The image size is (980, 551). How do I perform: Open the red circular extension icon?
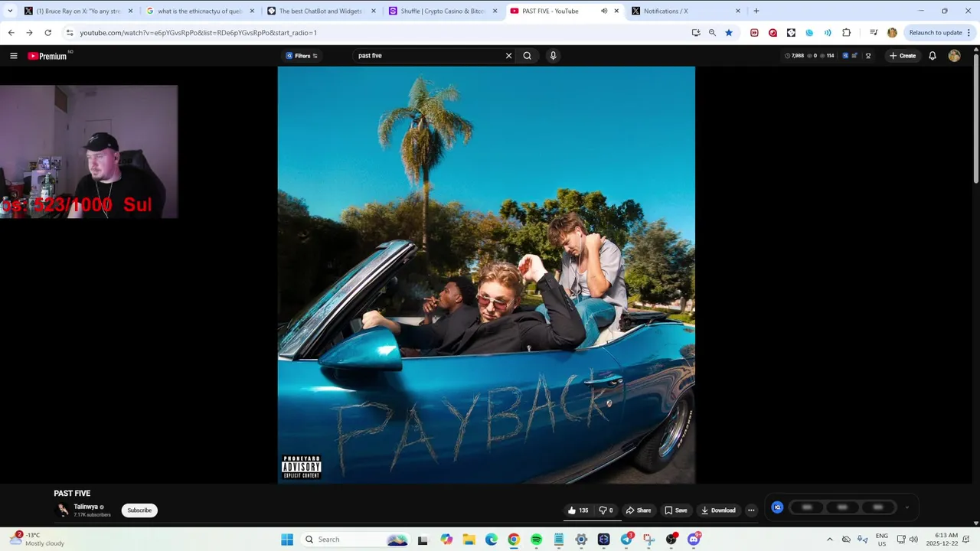point(773,33)
